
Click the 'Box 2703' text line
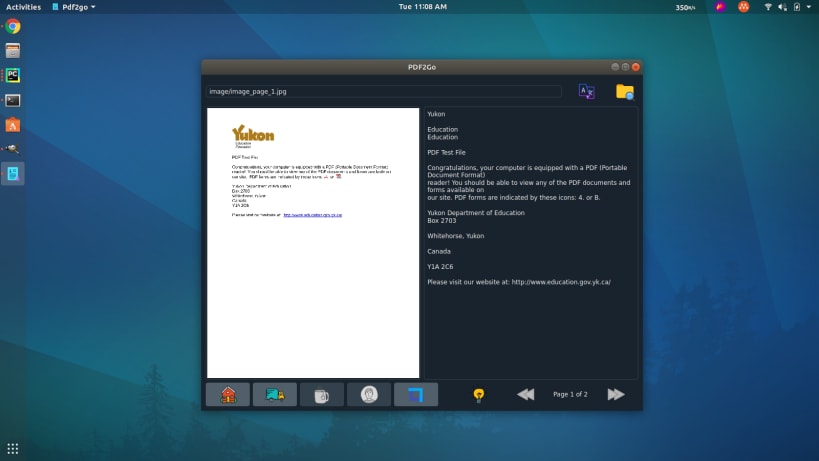pyautogui.click(x=441, y=220)
